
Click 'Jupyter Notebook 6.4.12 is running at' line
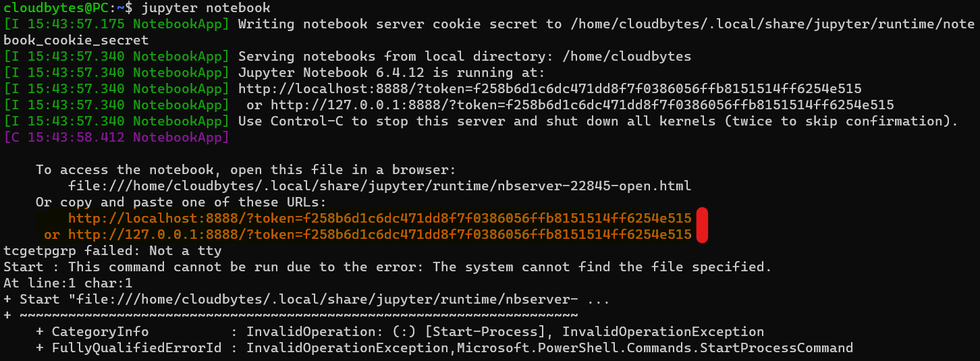click(391, 72)
